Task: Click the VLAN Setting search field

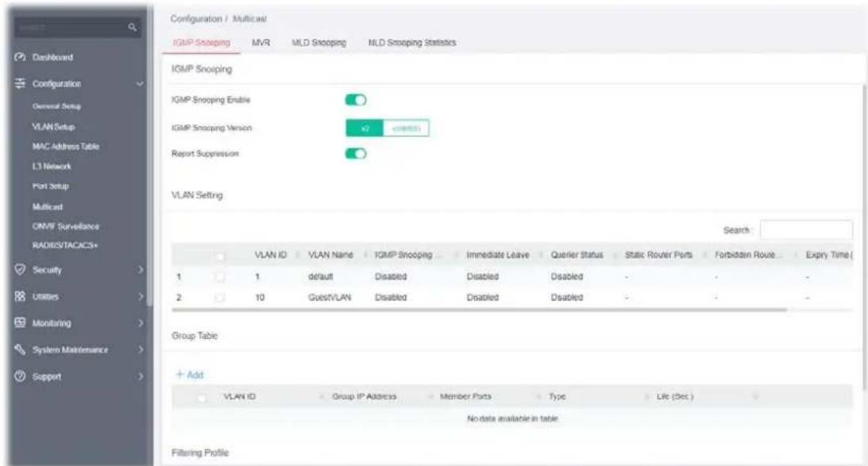Action: [x=806, y=229]
